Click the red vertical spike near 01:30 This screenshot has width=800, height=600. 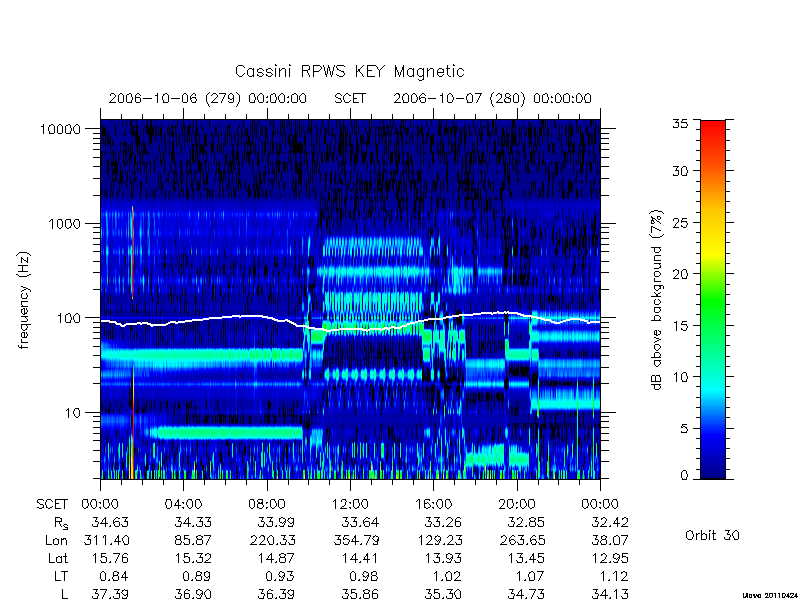click(x=132, y=253)
